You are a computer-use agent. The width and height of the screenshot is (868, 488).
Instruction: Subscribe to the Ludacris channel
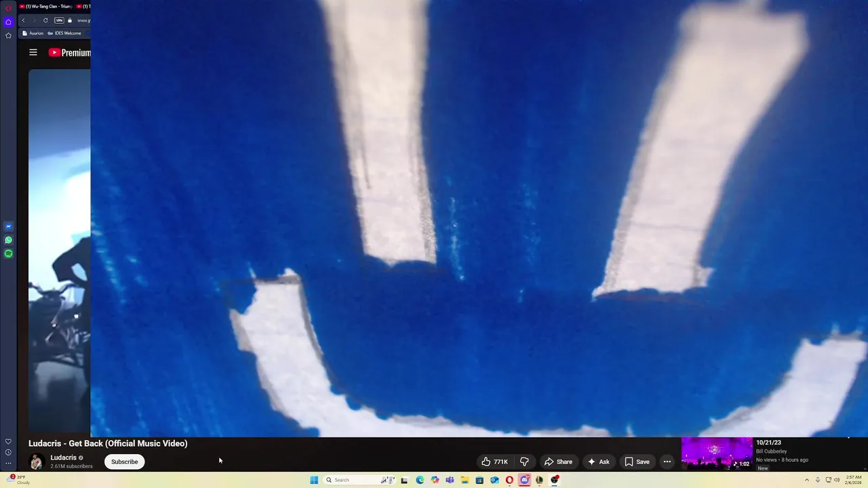click(x=124, y=462)
